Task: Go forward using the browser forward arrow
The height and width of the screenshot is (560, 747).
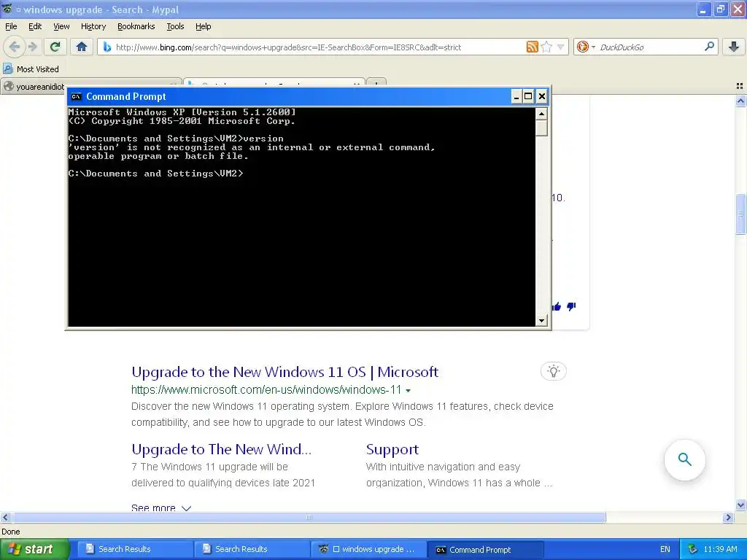Action: (x=32, y=47)
